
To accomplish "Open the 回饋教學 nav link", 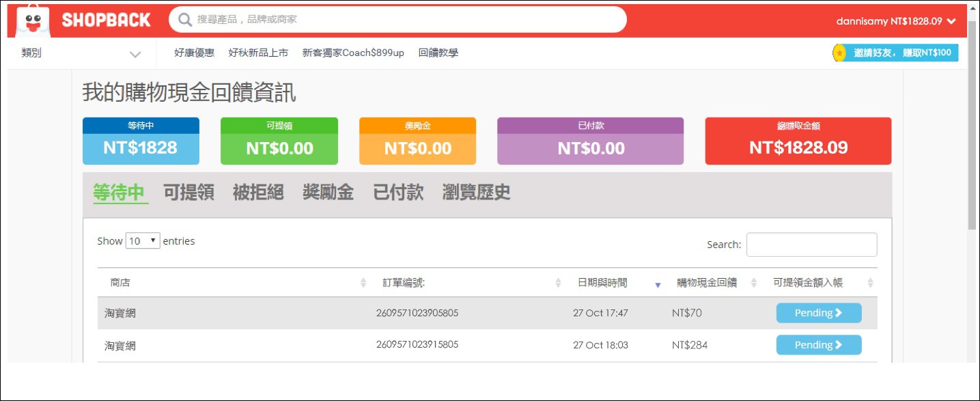I will (x=438, y=53).
